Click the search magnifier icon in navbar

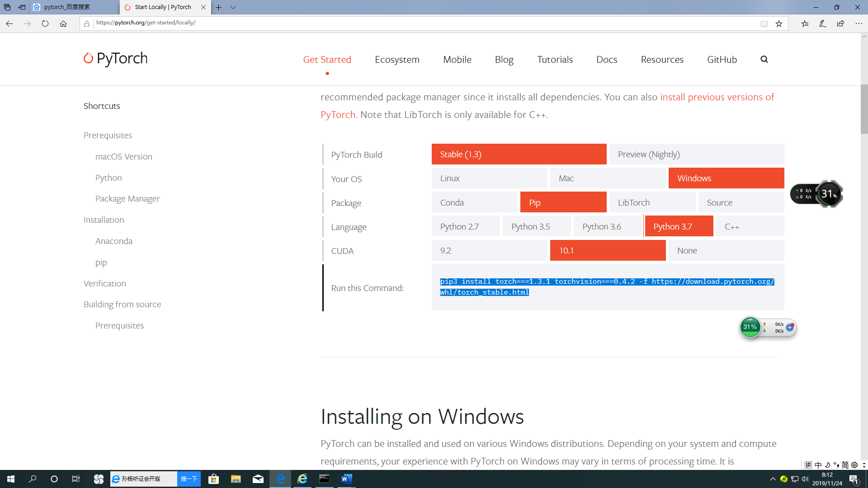pyautogui.click(x=764, y=59)
